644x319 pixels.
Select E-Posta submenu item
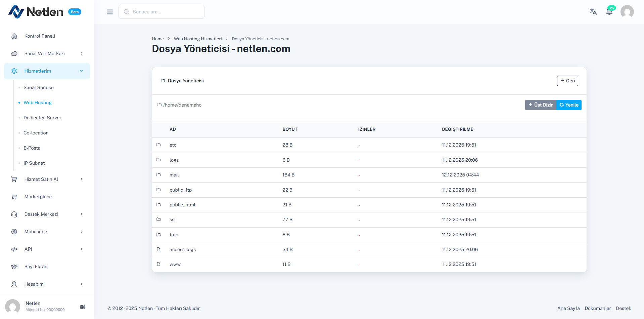click(x=32, y=148)
